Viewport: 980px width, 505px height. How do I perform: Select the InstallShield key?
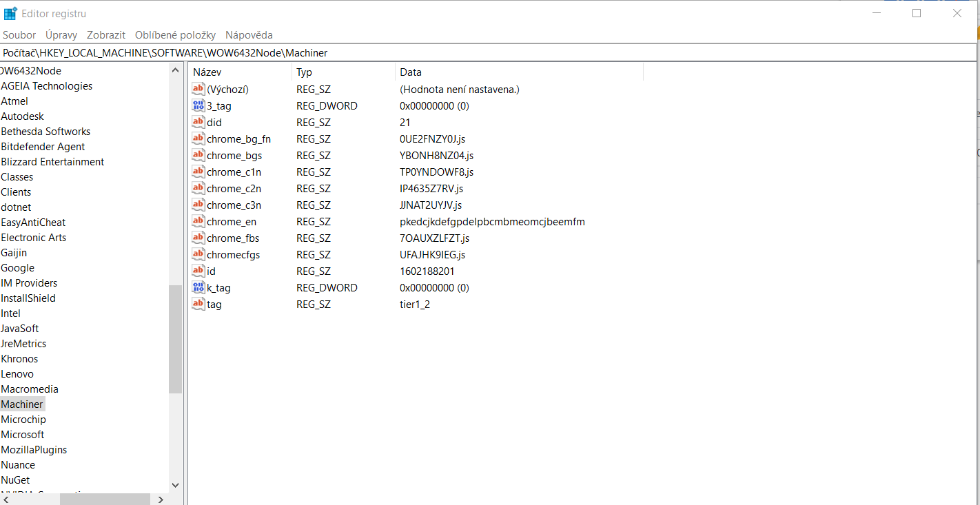[28, 298]
